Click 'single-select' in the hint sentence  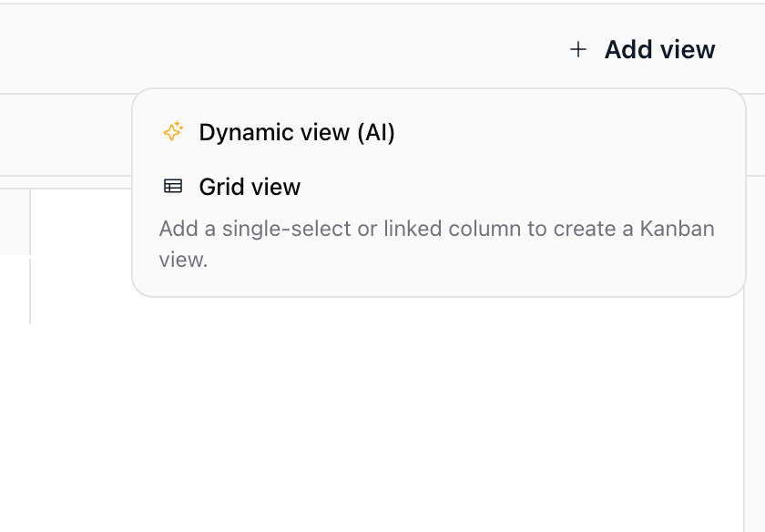click(286, 229)
